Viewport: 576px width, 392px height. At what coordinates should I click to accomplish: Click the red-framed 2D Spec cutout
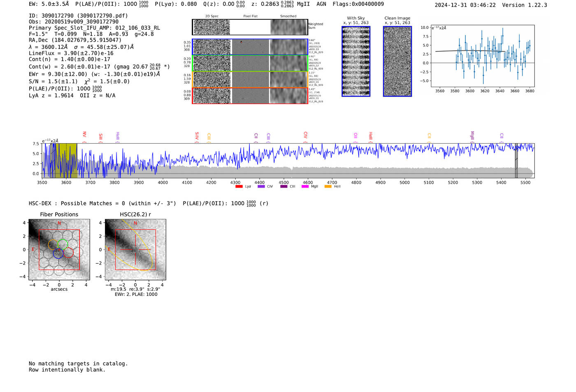tap(212, 96)
